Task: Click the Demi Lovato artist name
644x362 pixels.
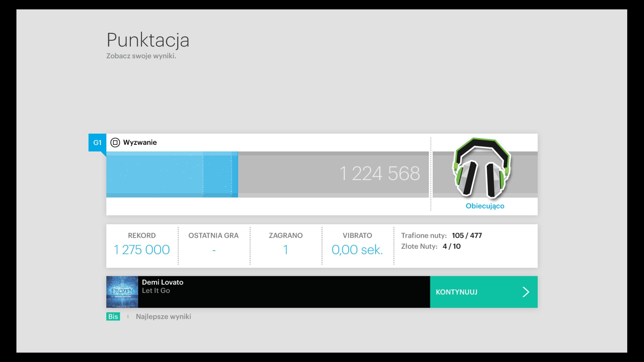Action: 162,282
